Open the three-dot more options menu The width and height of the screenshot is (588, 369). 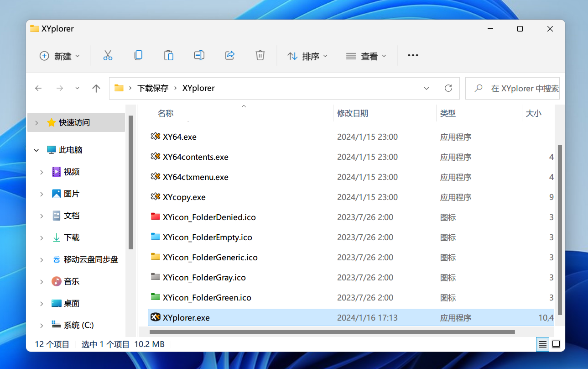coord(413,55)
